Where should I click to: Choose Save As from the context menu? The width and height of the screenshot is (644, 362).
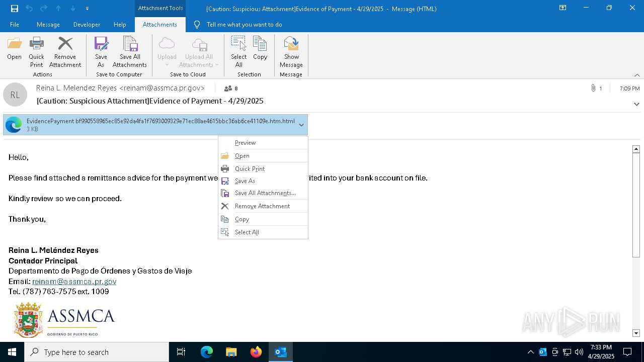click(x=263, y=181)
